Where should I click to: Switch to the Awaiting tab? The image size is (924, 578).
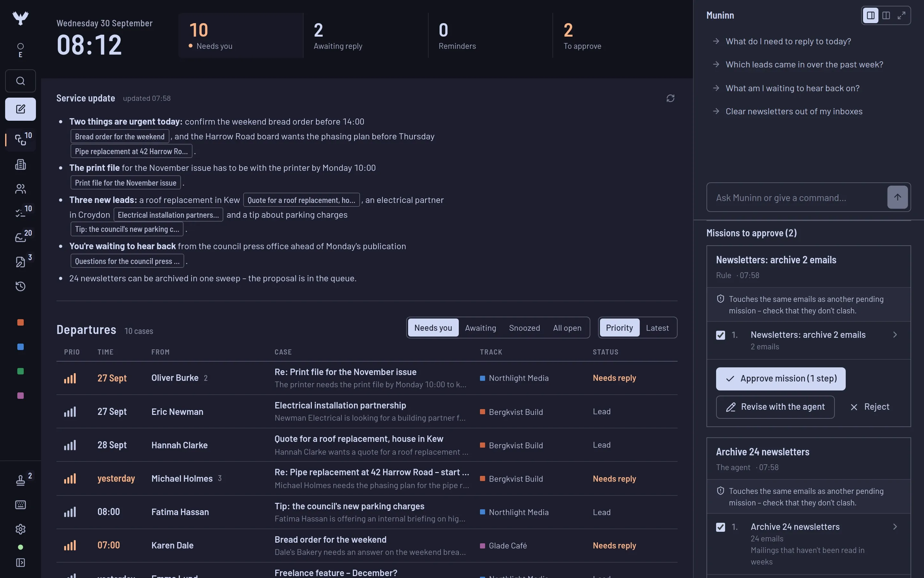click(x=480, y=328)
